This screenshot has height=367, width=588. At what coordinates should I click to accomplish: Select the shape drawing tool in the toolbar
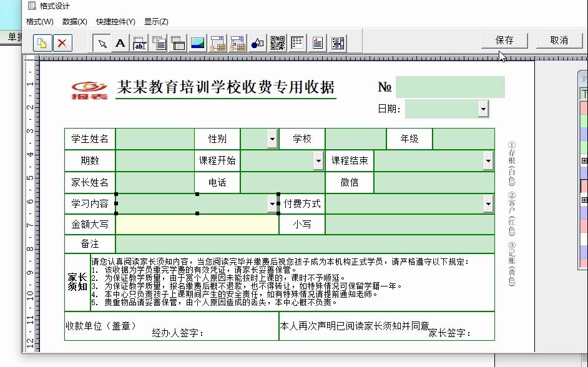point(257,42)
